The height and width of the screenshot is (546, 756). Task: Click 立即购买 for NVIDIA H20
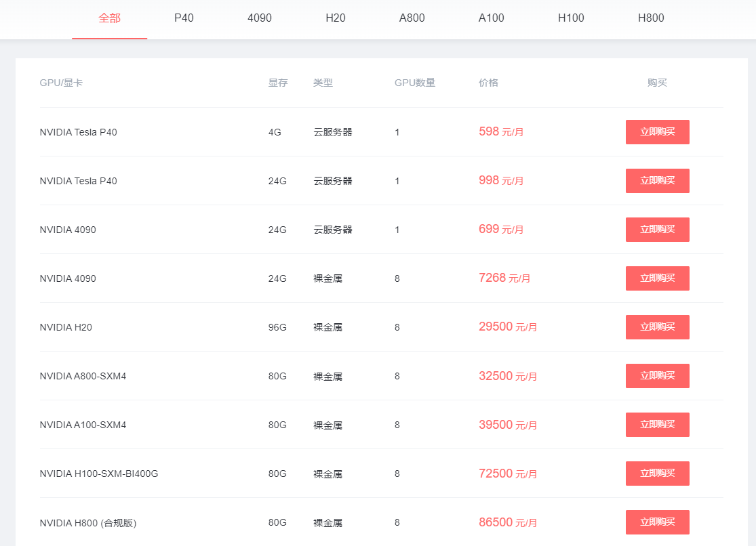[x=657, y=327]
